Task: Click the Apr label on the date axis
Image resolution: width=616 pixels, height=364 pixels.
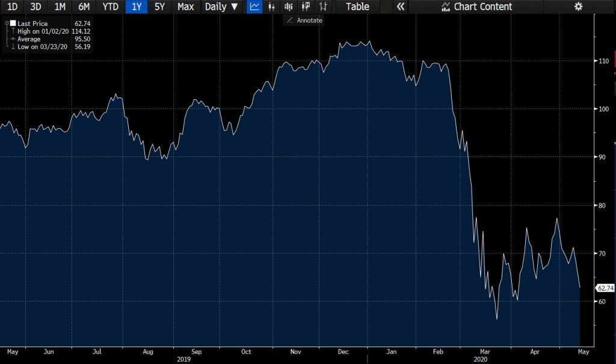Action: tap(535, 351)
